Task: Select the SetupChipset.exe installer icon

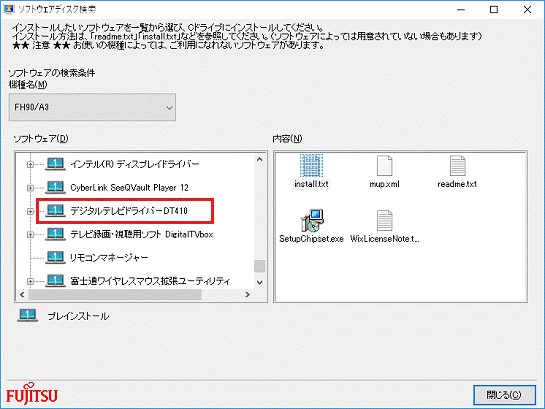Action: (x=312, y=220)
